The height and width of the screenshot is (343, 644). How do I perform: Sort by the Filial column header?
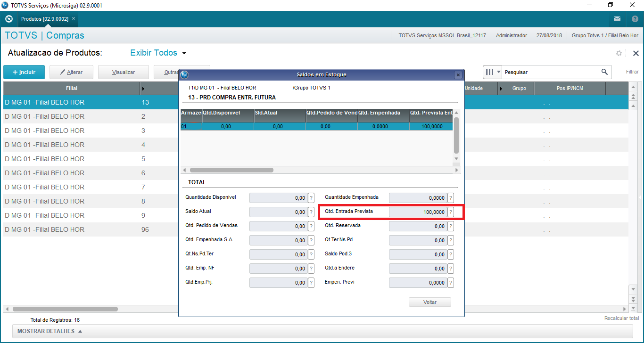tap(72, 89)
